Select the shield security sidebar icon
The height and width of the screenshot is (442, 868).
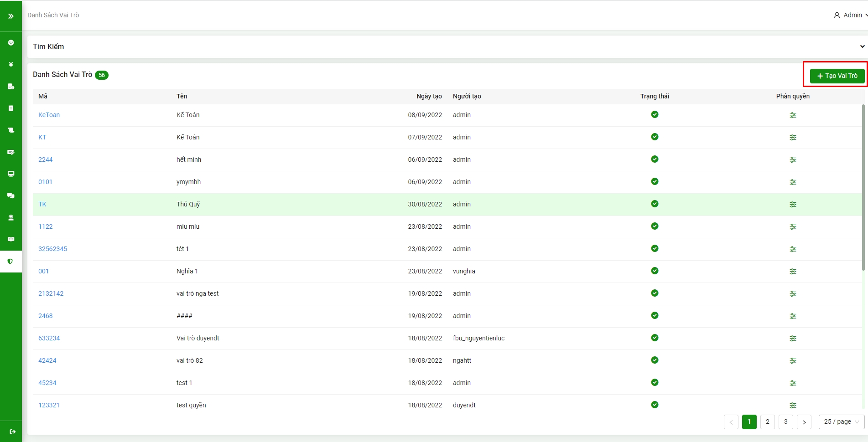click(x=10, y=261)
